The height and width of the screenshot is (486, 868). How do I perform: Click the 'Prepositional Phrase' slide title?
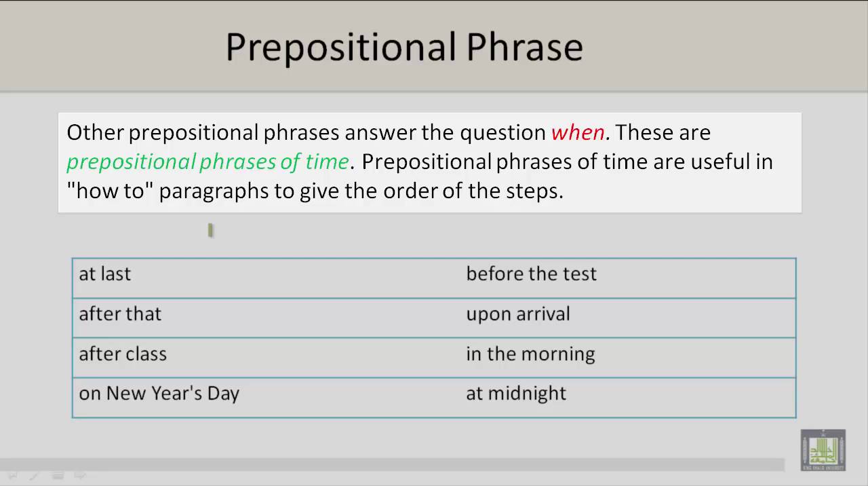404,47
